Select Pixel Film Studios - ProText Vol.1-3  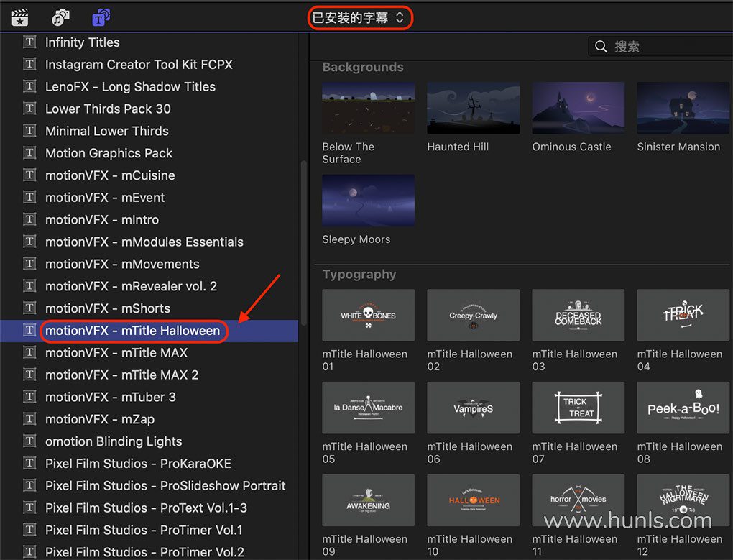click(146, 508)
